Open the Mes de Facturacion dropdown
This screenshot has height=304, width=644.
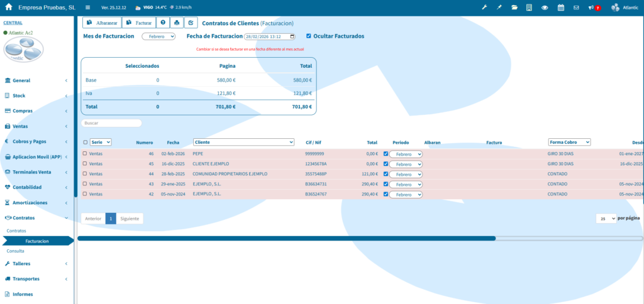[158, 36]
